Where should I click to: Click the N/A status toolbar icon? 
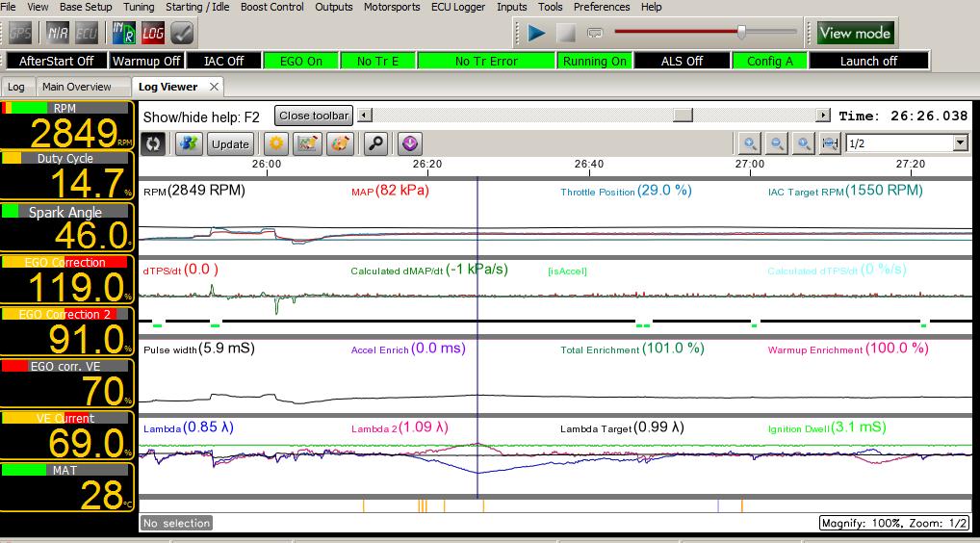coord(58,33)
